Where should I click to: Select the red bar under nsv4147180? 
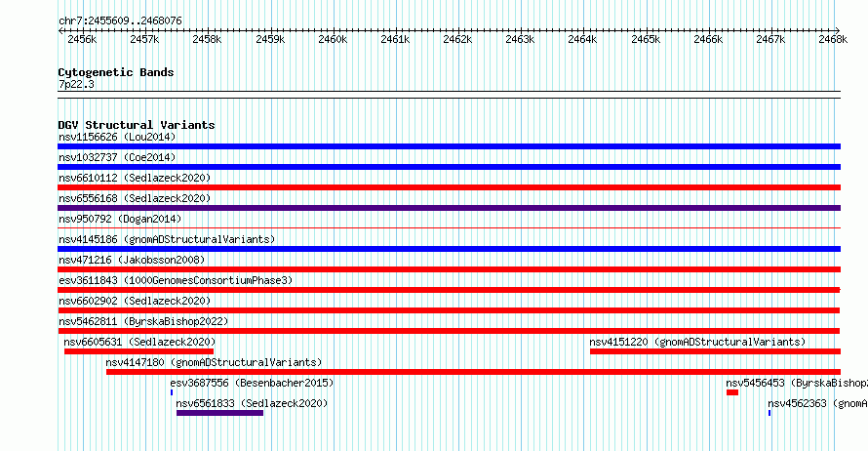473,372
